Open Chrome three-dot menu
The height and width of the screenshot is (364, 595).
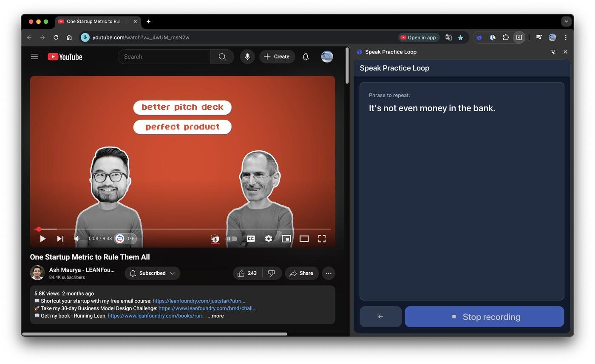565,37
